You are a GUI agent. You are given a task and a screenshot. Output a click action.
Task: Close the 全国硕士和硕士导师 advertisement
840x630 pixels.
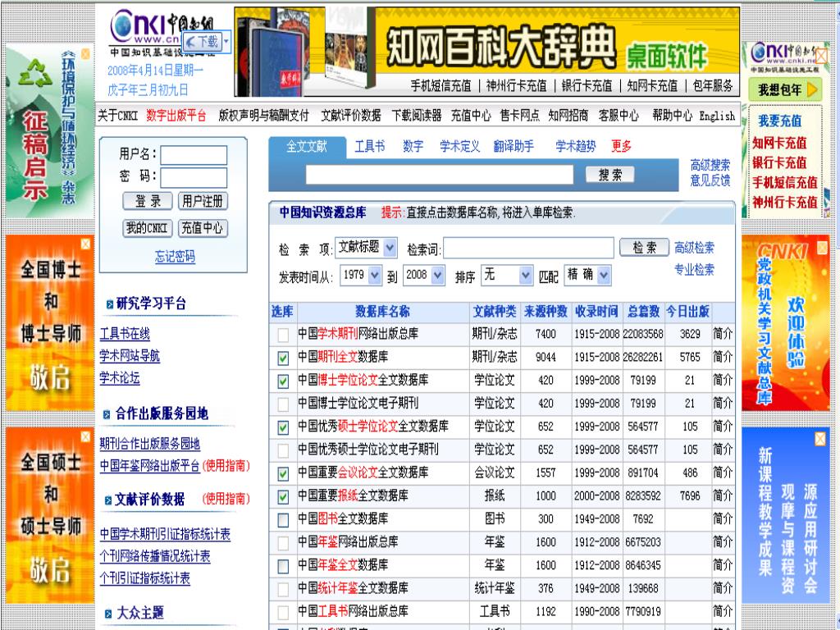[85, 437]
